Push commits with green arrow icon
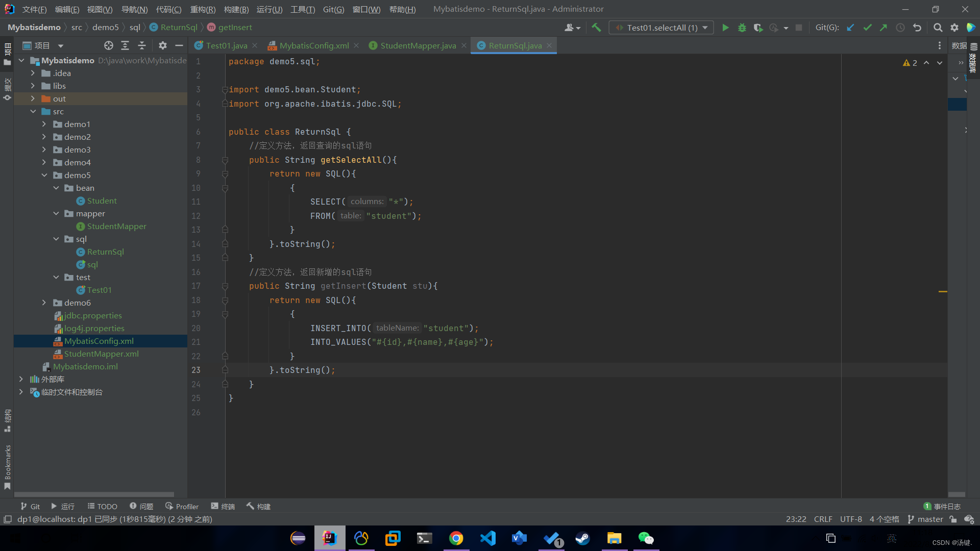 (884, 28)
